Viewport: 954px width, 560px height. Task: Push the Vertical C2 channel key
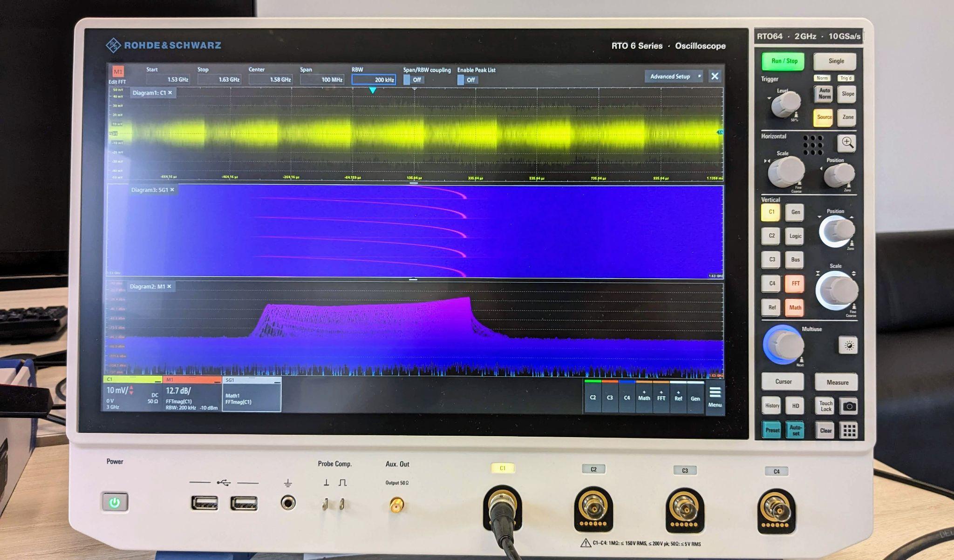771,236
